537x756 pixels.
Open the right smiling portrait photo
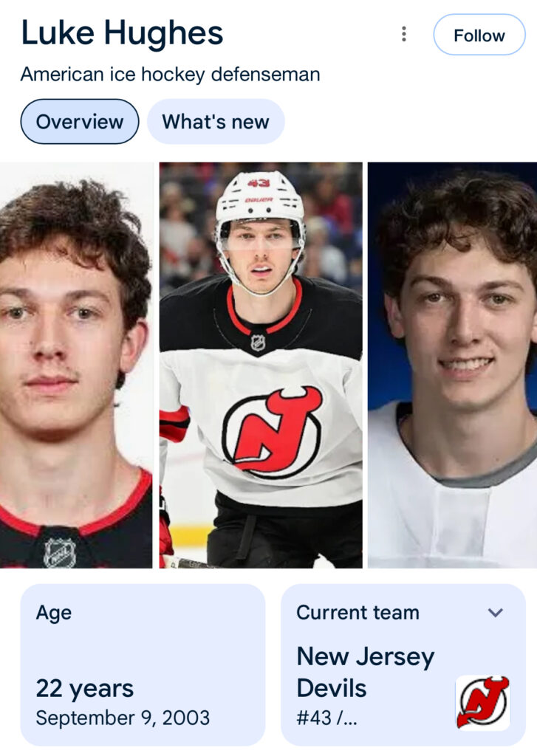click(453, 365)
